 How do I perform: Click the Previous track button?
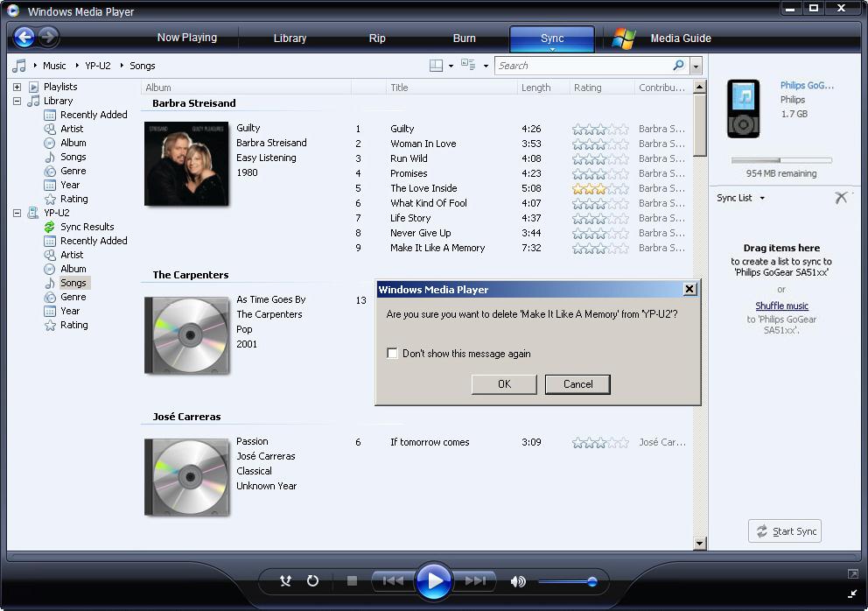click(x=393, y=580)
